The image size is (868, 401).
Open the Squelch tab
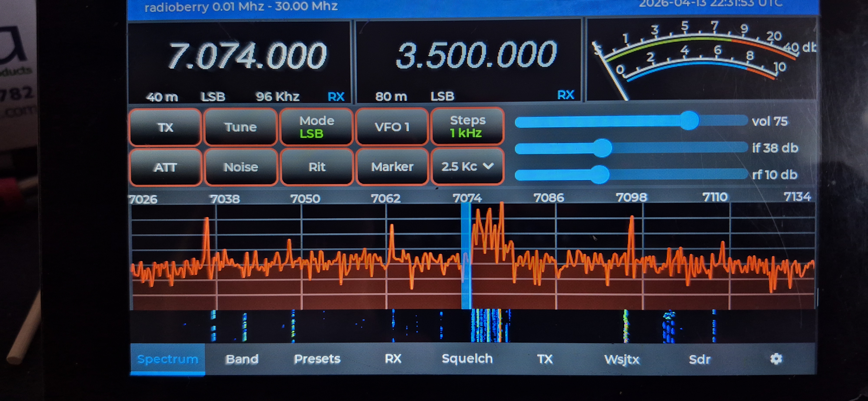(x=467, y=358)
